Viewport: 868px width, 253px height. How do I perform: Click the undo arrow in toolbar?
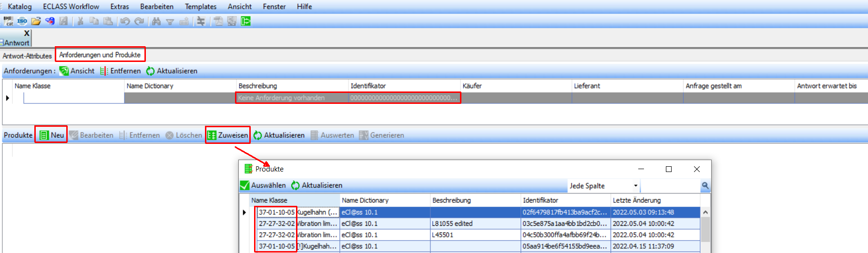(125, 21)
